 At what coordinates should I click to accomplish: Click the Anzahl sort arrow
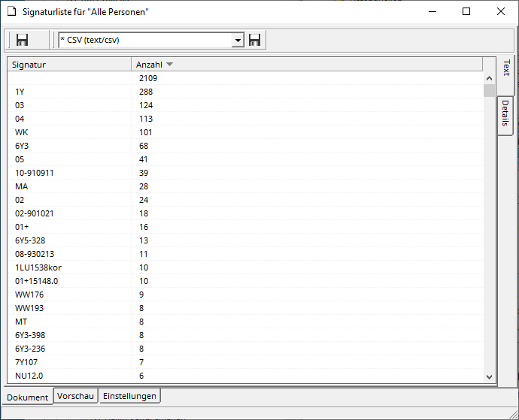[169, 65]
